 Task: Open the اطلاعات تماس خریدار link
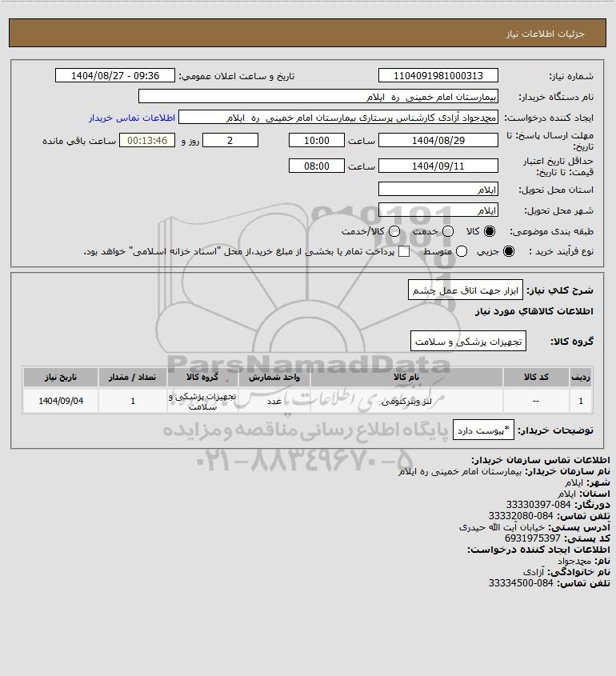click(x=132, y=118)
